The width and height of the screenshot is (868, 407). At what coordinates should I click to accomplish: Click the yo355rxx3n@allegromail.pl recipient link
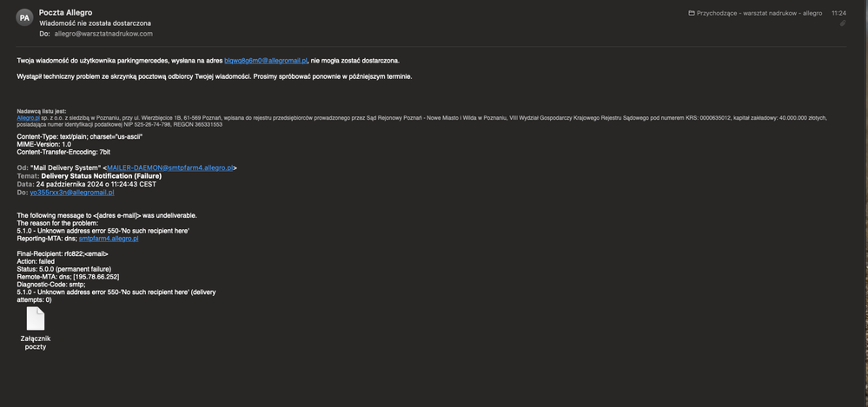(x=72, y=193)
